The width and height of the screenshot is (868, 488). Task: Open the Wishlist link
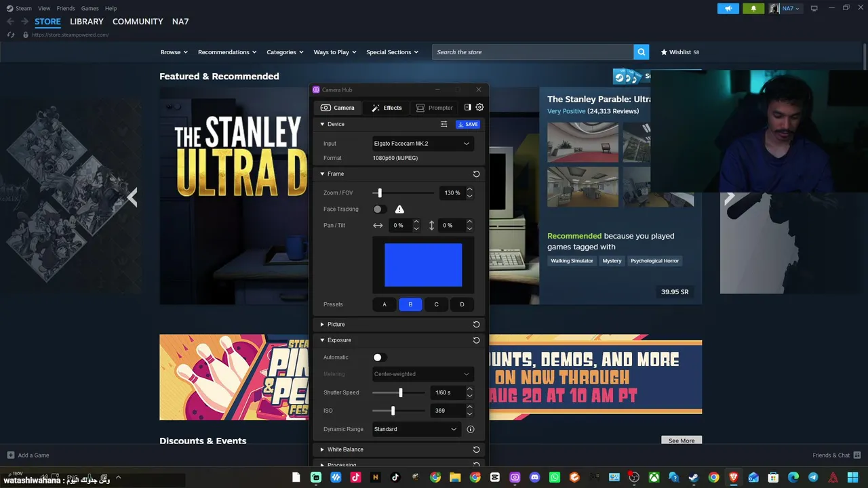(x=679, y=52)
